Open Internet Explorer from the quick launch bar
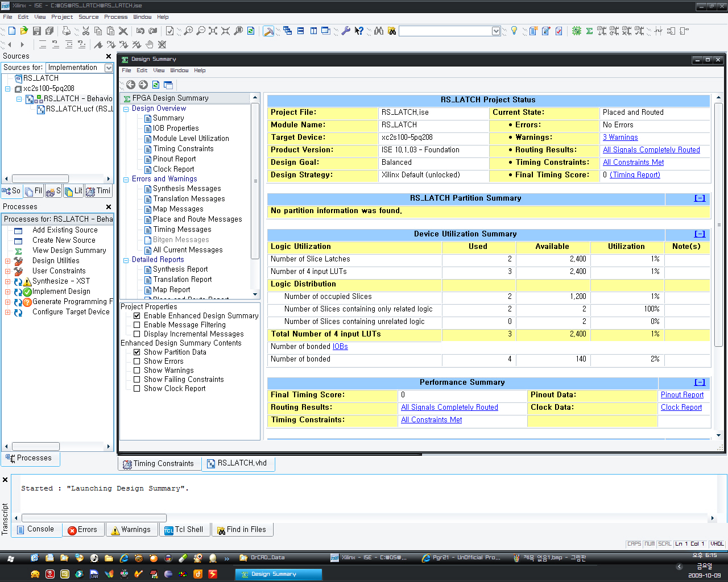The image size is (728, 582). (x=124, y=558)
